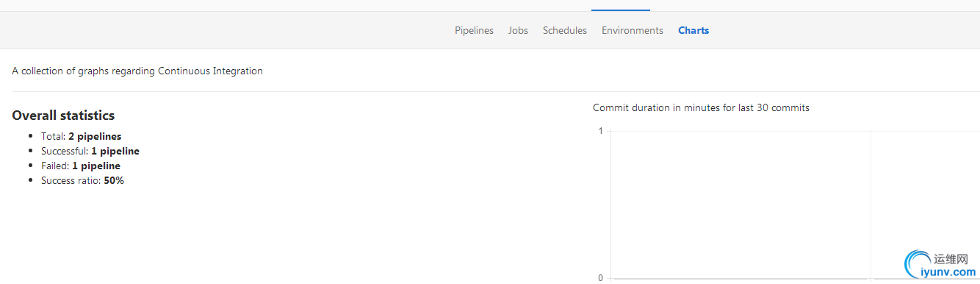Image resolution: width=980 pixels, height=284 pixels.
Task: Click the vertical gridline in the chart
Action: [x=871, y=205]
